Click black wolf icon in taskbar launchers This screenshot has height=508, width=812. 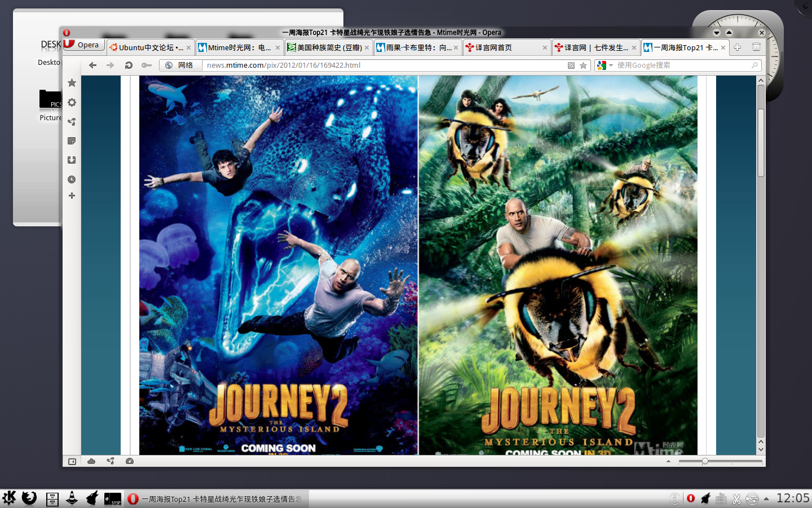92,498
